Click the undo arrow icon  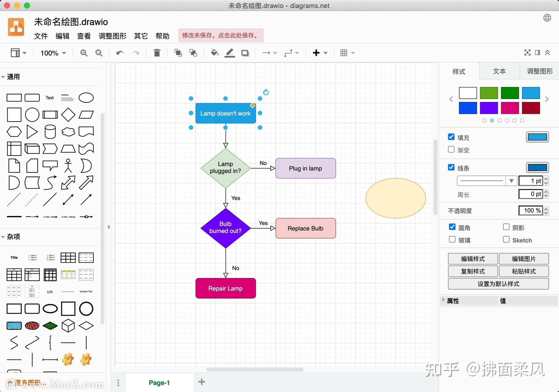coord(120,53)
